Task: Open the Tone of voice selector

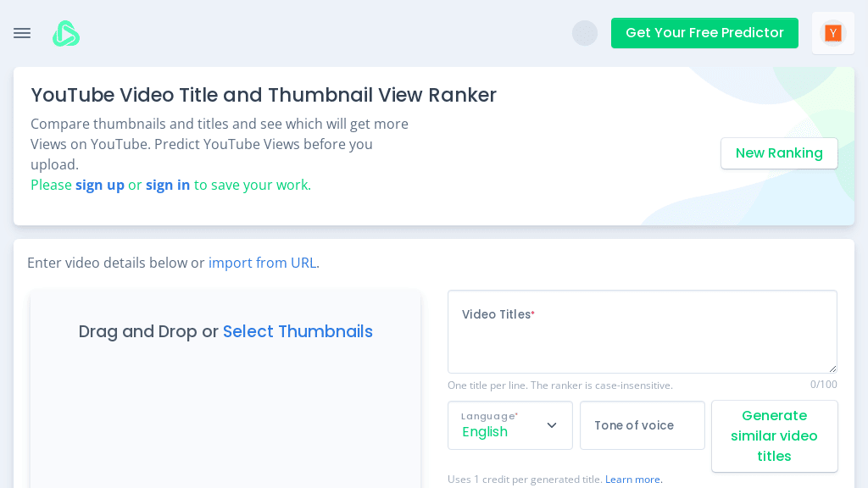Action: point(642,425)
